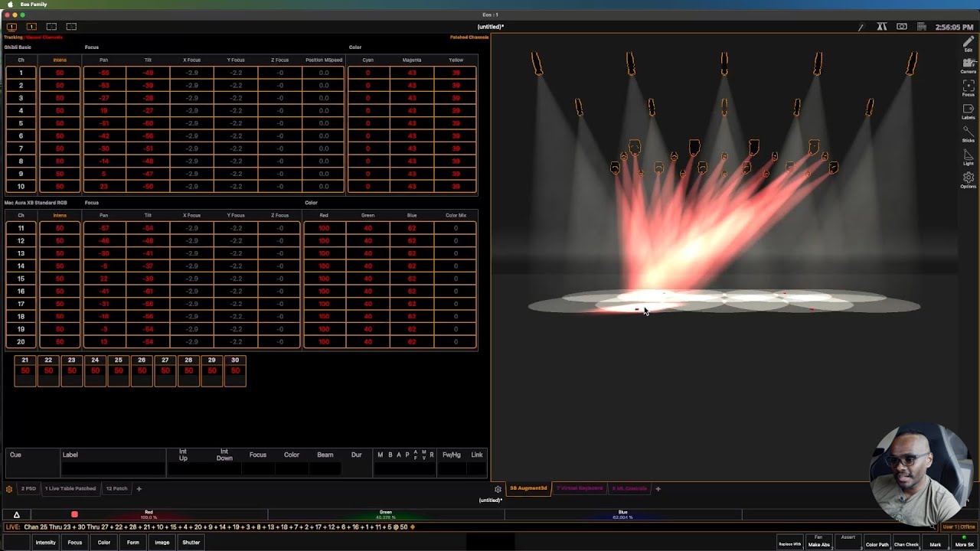Open Augment3d Options gear

[x=969, y=180]
